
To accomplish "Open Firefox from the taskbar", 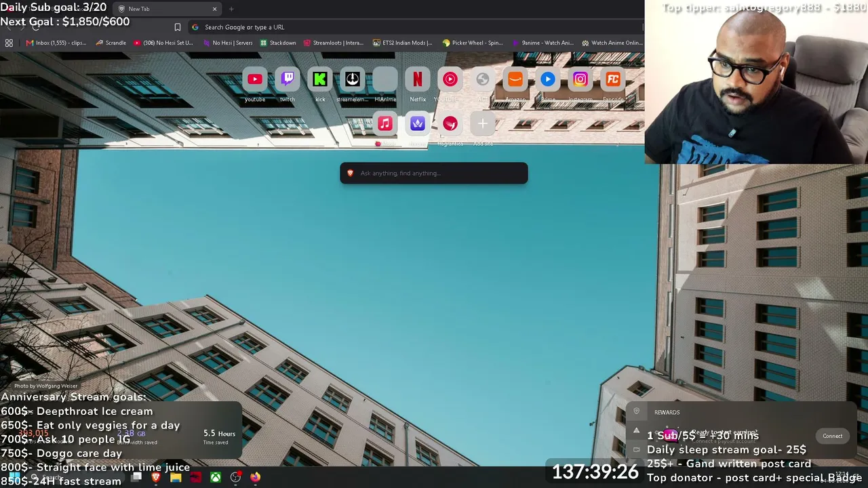I will point(255,478).
